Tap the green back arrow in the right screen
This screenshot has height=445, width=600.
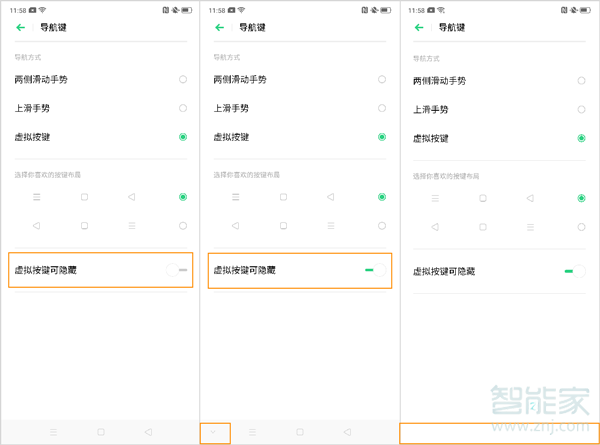(419, 27)
